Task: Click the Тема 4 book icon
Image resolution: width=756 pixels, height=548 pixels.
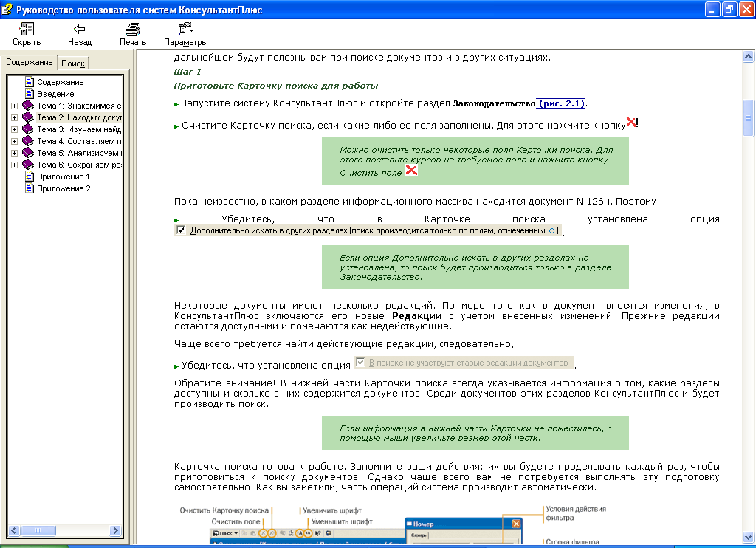Action: coord(28,140)
